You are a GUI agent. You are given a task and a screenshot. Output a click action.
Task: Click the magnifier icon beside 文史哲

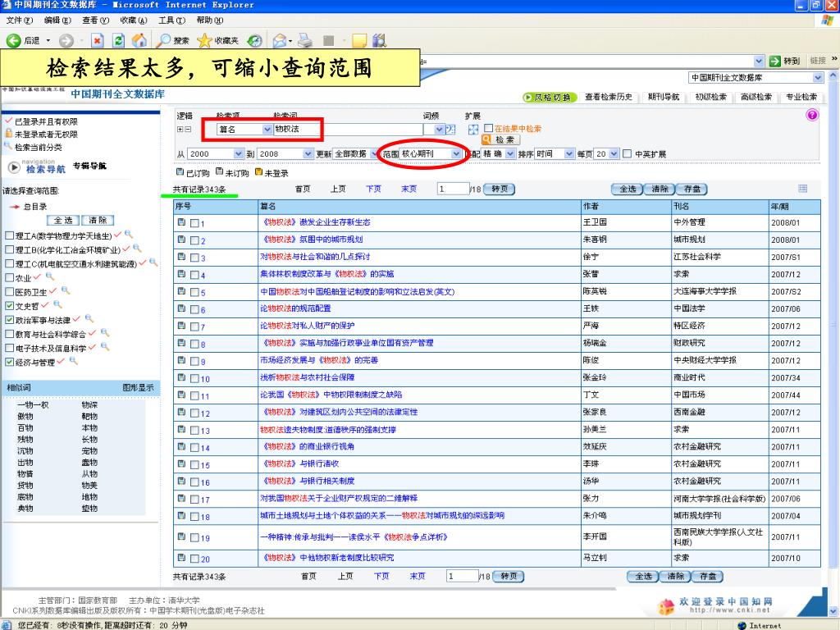57,304
